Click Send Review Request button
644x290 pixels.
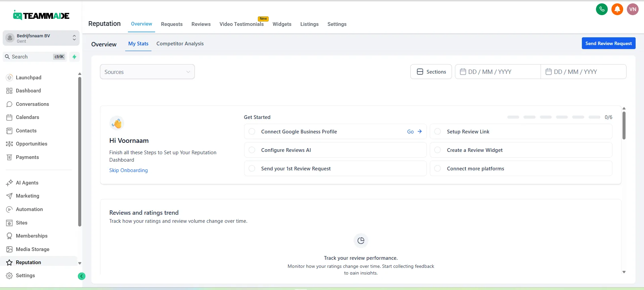click(x=608, y=43)
